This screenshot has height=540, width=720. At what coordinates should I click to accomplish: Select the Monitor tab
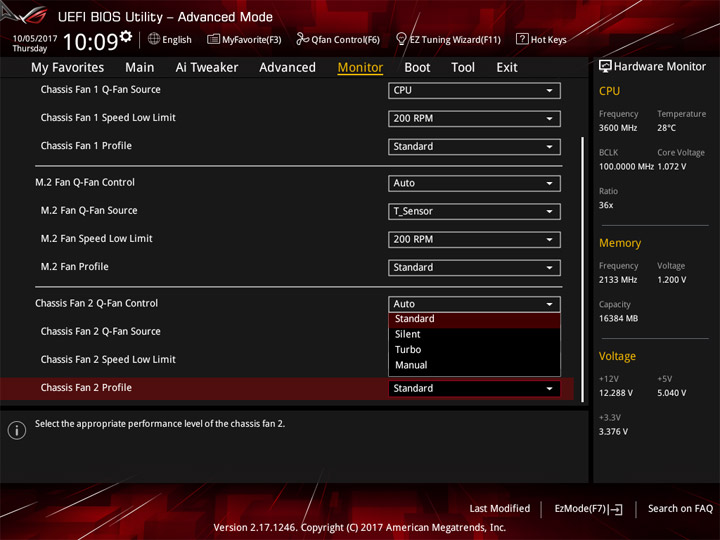pyautogui.click(x=360, y=68)
